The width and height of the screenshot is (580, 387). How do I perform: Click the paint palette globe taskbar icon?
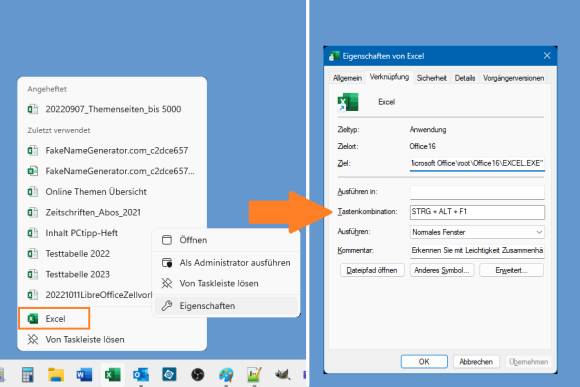(x=226, y=375)
